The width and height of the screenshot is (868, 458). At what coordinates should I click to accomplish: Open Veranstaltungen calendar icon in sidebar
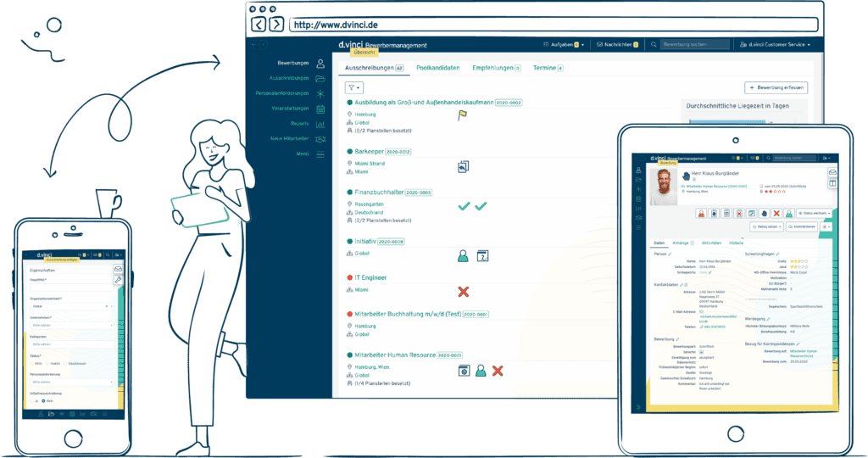(x=320, y=109)
